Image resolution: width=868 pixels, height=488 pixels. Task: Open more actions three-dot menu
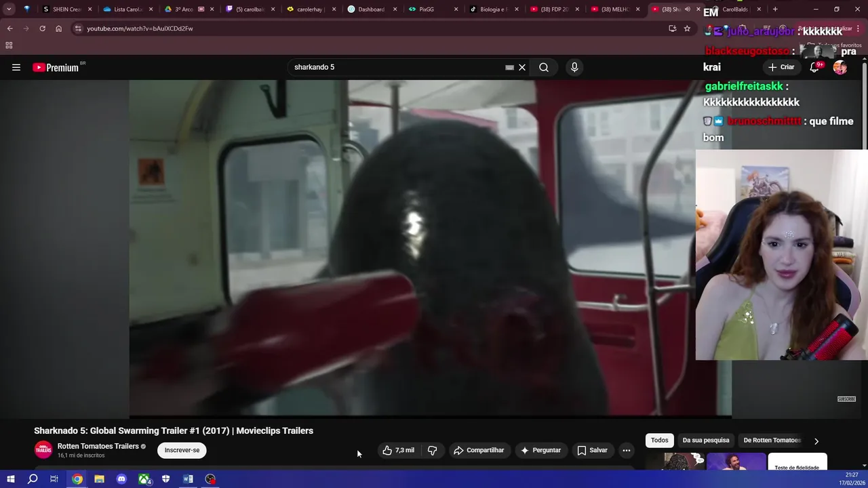coord(627,450)
